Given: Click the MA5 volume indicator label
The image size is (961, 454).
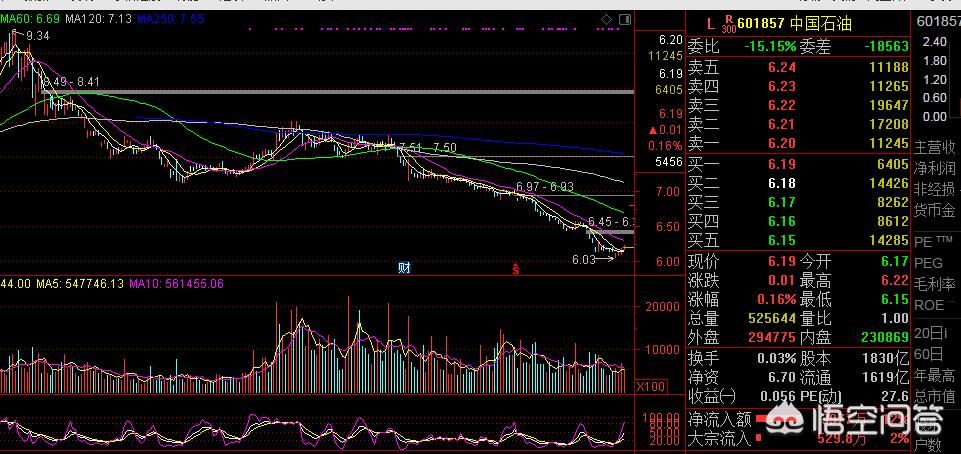Looking at the screenshot, I should click(x=83, y=284).
